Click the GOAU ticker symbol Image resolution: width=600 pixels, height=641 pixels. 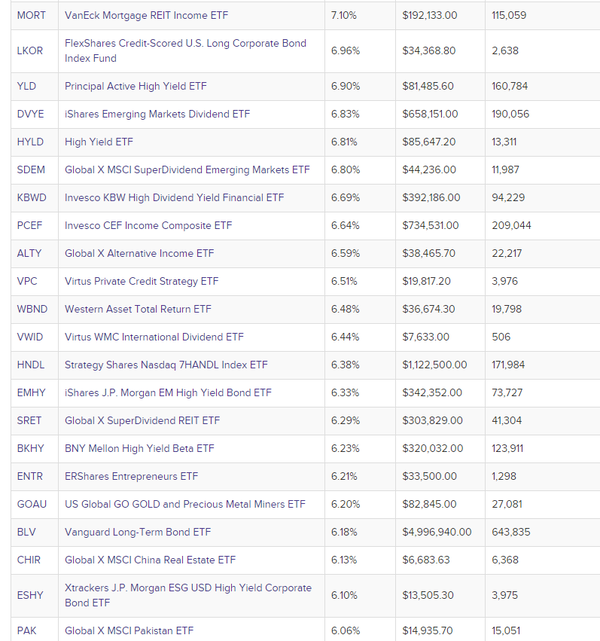pyautogui.click(x=32, y=504)
